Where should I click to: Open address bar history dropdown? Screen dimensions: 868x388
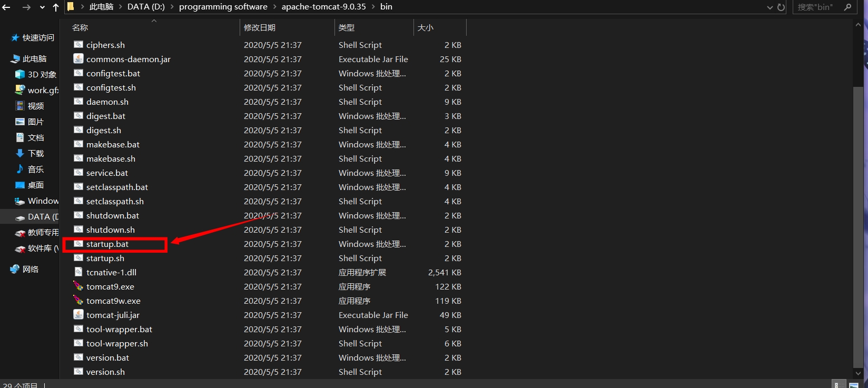(770, 7)
